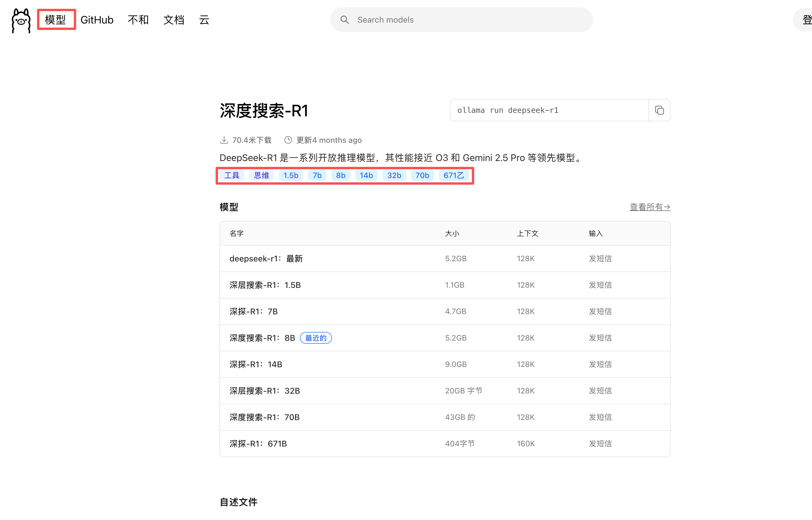Click inside the Search models field
Viewport: 812px width, 520px height.
click(x=439, y=20)
